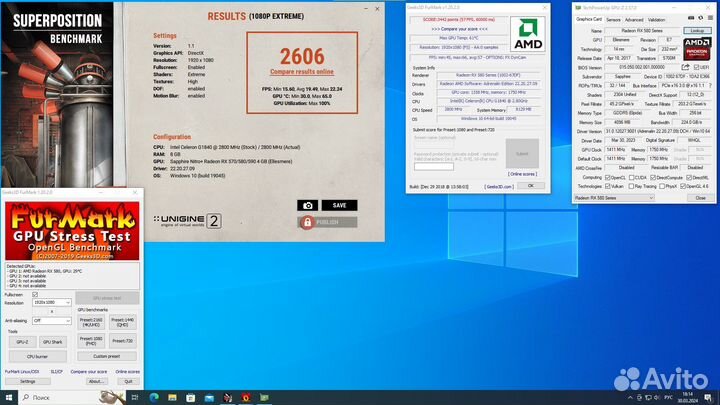Image resolution: width=720 pixels, height=405 pixels.
Task: Open the Mail app from the taskbar
Action: 209,397
